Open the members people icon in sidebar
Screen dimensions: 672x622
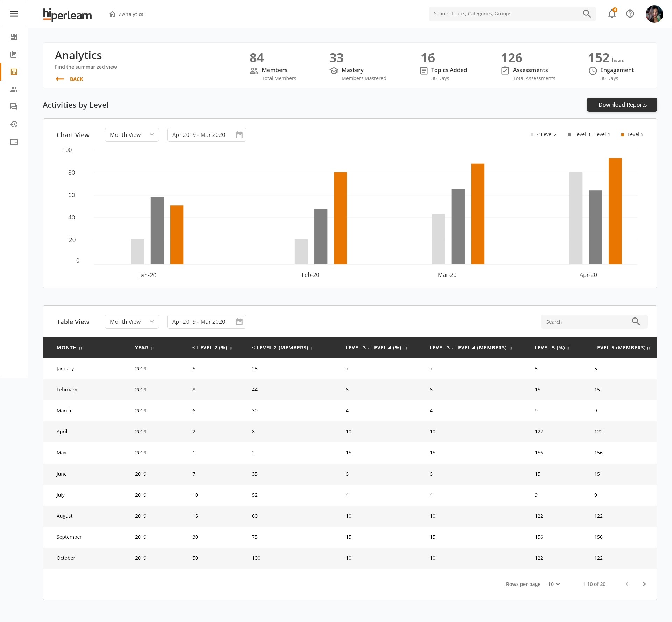click(x=14, y=89)
